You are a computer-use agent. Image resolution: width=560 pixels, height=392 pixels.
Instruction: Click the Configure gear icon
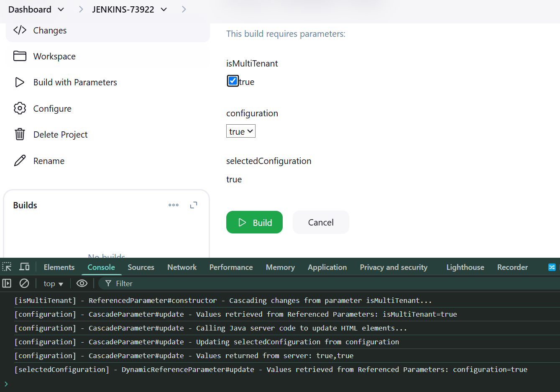(x=20, y=108)
